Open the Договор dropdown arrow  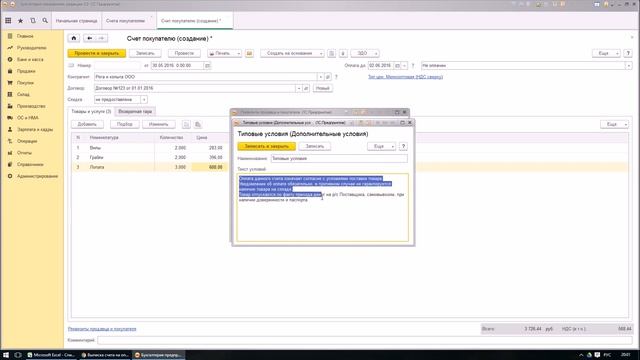pyautogui.click(x=298, y=88)
